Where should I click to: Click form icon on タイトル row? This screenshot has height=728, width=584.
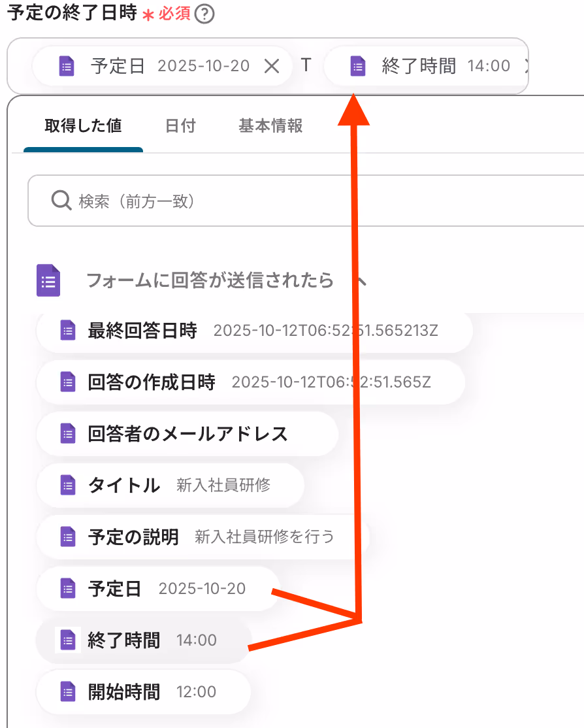tap(68, 485)
